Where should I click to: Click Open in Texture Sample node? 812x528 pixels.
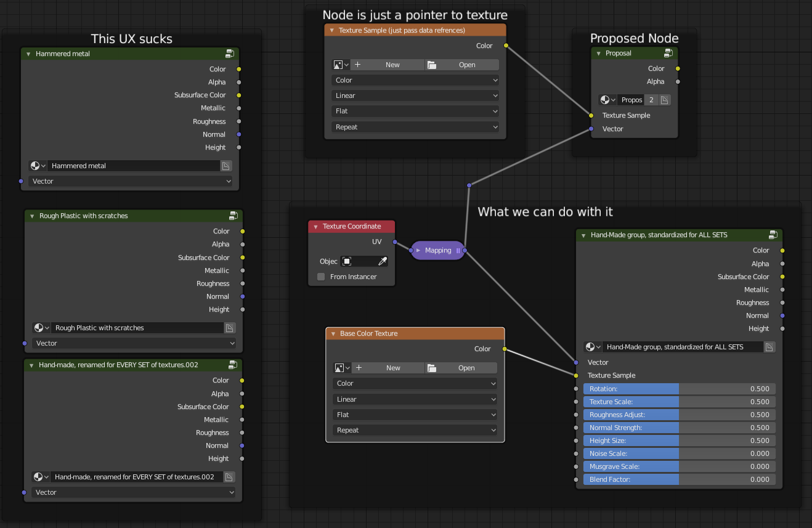pos(462,65)
